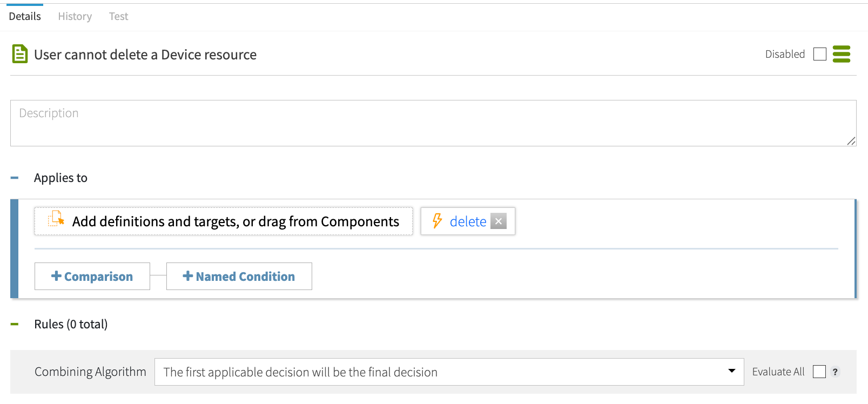Switch to the History tab
Image resolution: width=868 pixels, height=404 pixels.
(74, 16)
